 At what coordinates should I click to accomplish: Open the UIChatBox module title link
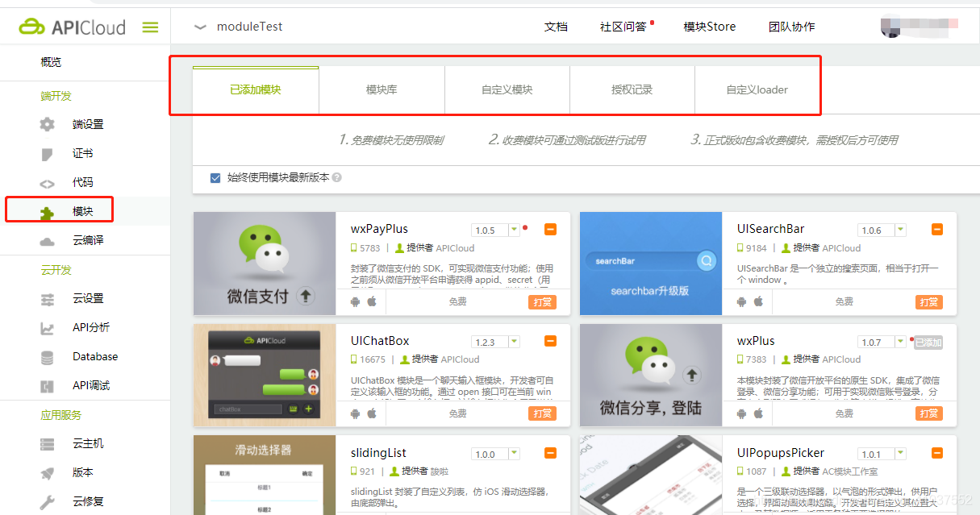(x=380, y=341)
